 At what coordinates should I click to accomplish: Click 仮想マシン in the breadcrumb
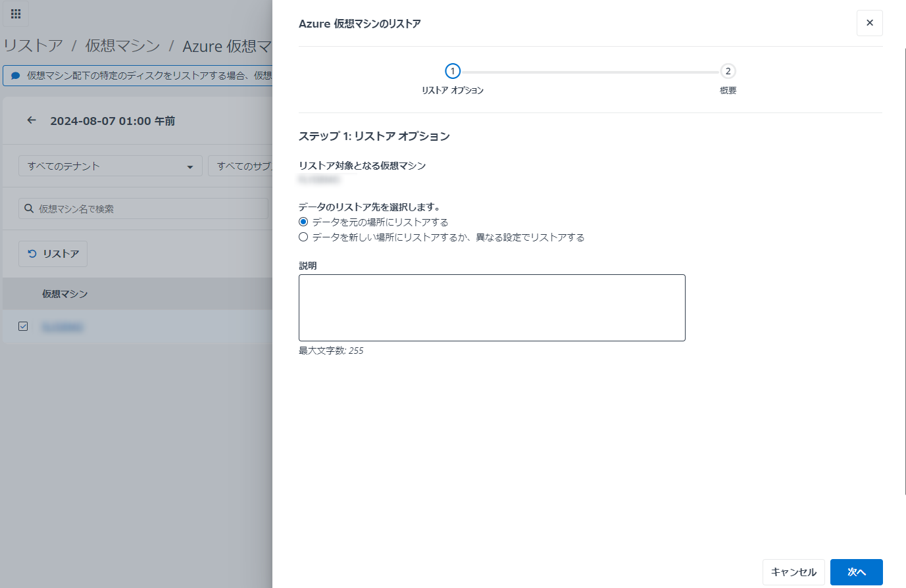122,46
